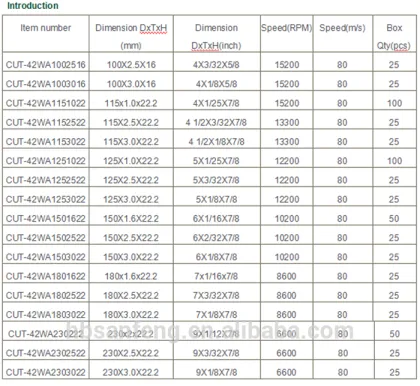This screenshot has height=386, width=420.
Task: Click item number CUT-42WA1151022
Action: point(46,103)
